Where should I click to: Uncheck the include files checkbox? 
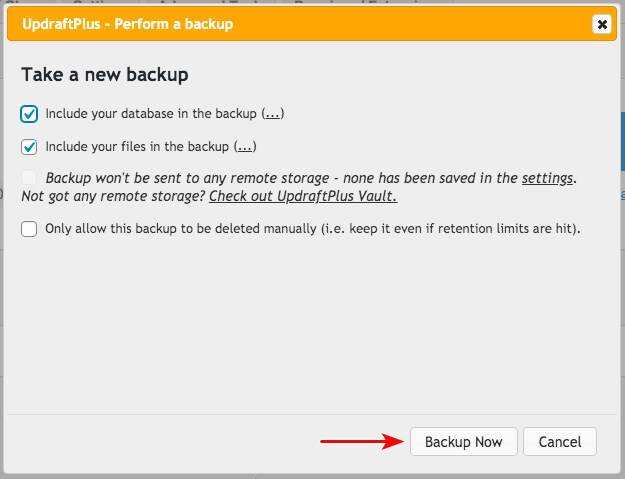[29, 147]
